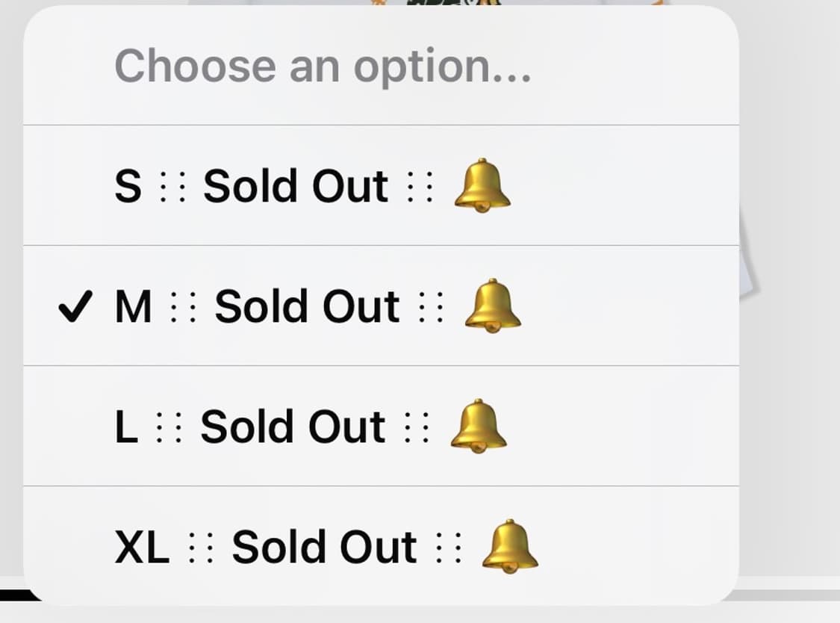Hit the bell icon on the XL row
Screen dimensions: 840x623
509,547
